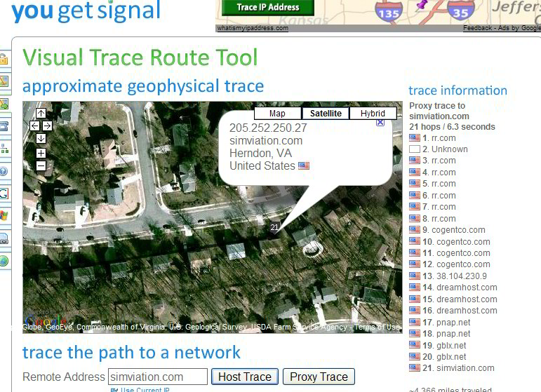Click the US flag in the info bubble
Viewport: 541px width, 392px height.
pos(304,165)
